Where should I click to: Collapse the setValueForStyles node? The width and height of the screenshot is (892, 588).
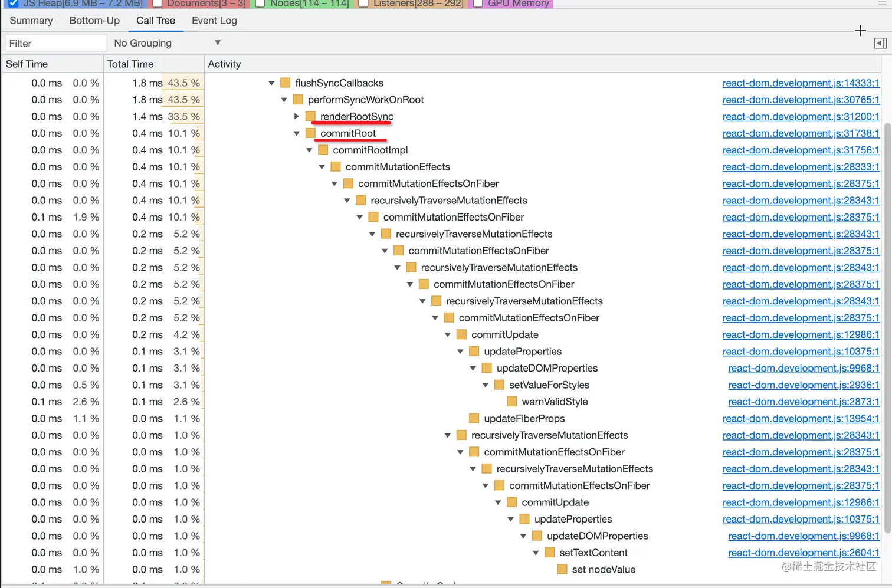pos(486,385)
